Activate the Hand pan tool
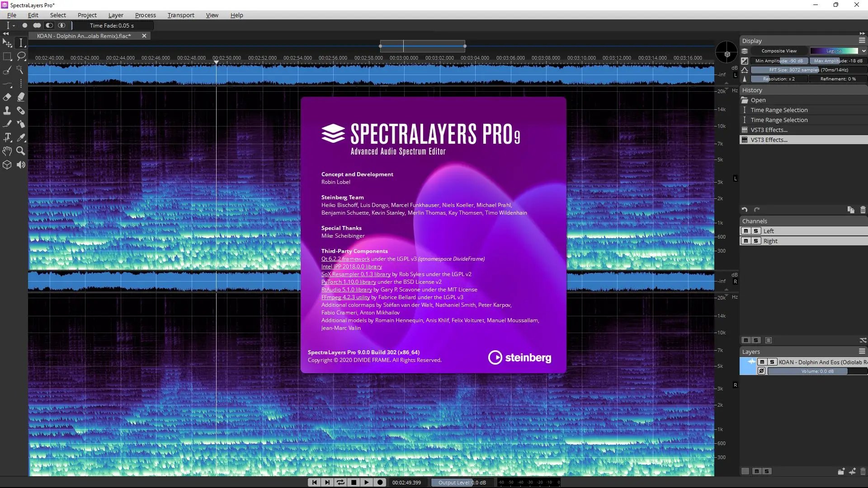This screenshot has width=868, height=488. tap(7, 151)
